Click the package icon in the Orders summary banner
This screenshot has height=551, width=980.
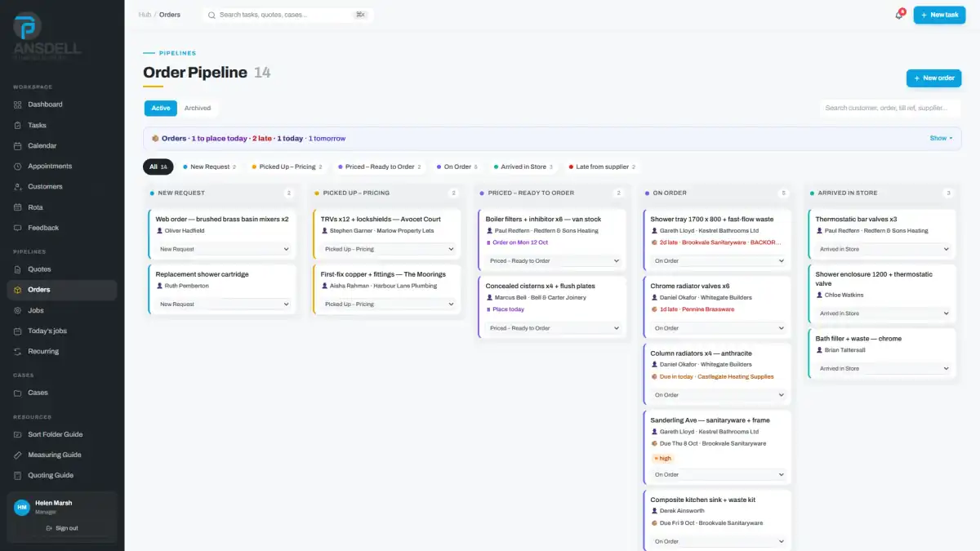pyautogui.click(x=155, y=139)
